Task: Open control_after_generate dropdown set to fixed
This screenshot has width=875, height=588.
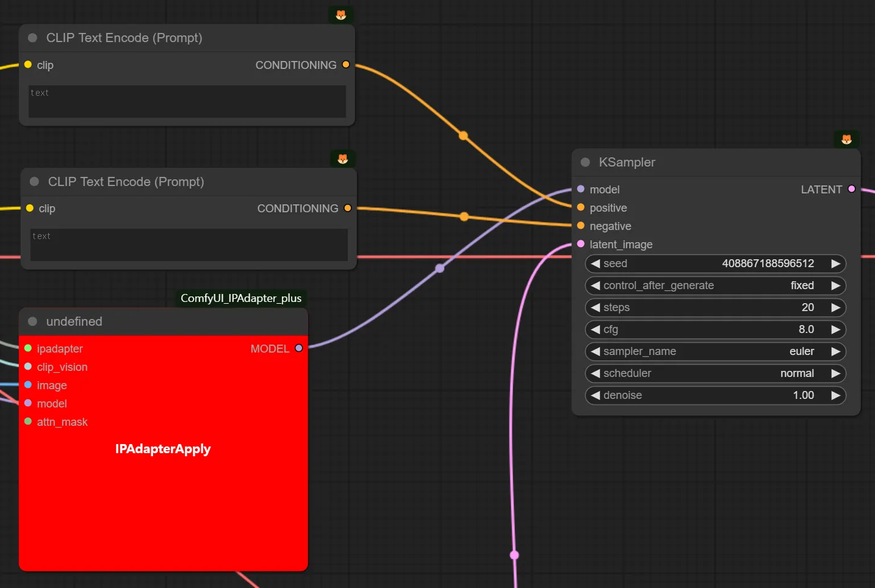Action: [715, 285]
